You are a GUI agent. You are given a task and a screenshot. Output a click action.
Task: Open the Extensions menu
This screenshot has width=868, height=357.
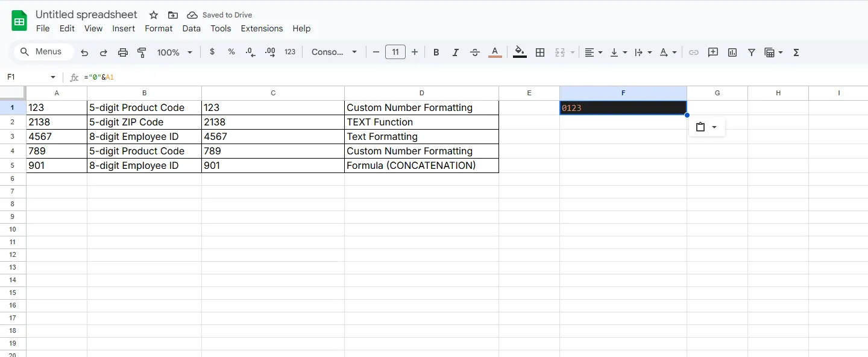tap(262, 28)
